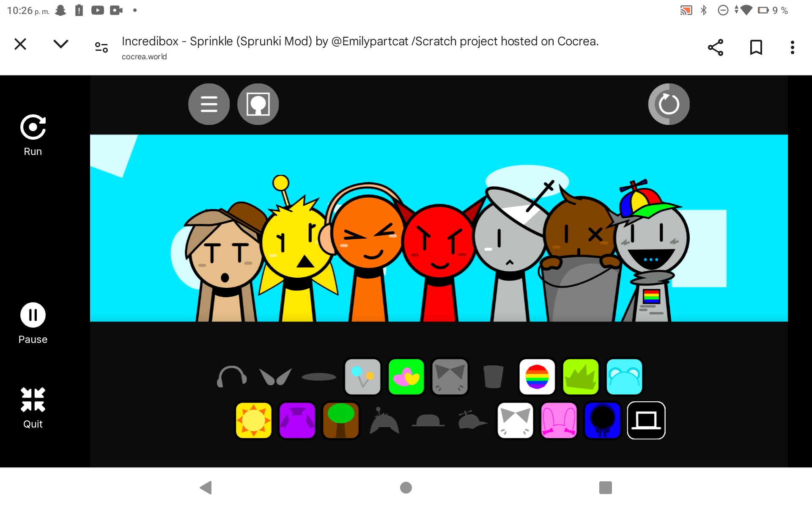Open the character gallery button
This screenshot has height=508, width=812.
[x=258, y=104]
